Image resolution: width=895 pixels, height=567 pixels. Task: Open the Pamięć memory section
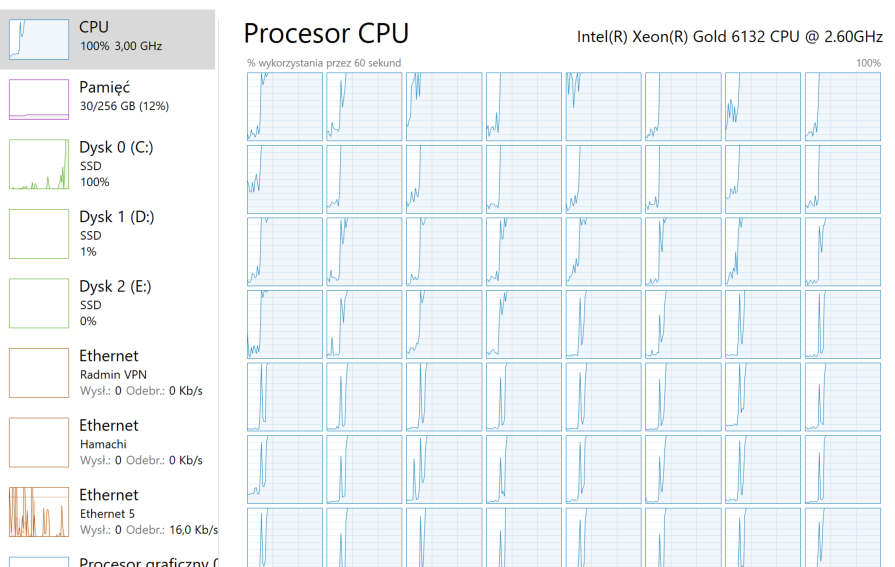click(108, 99)
